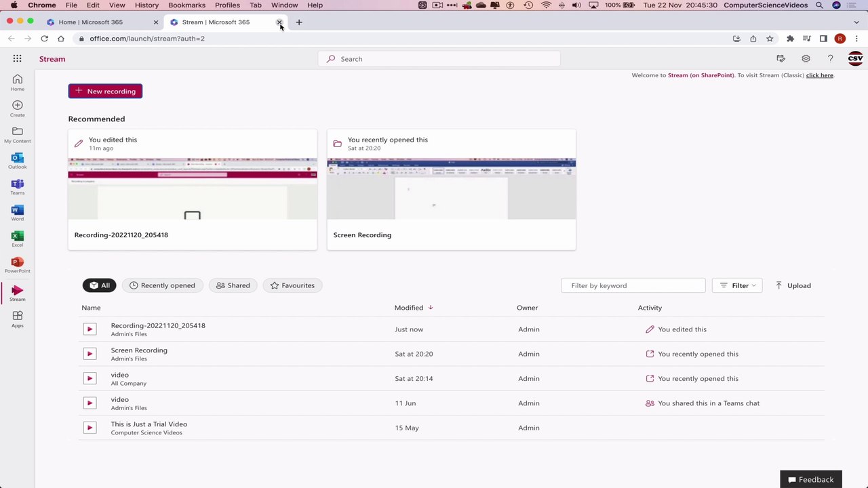Open My Content in the sidebar
The image size is (868, 488).
coord(17,135)
